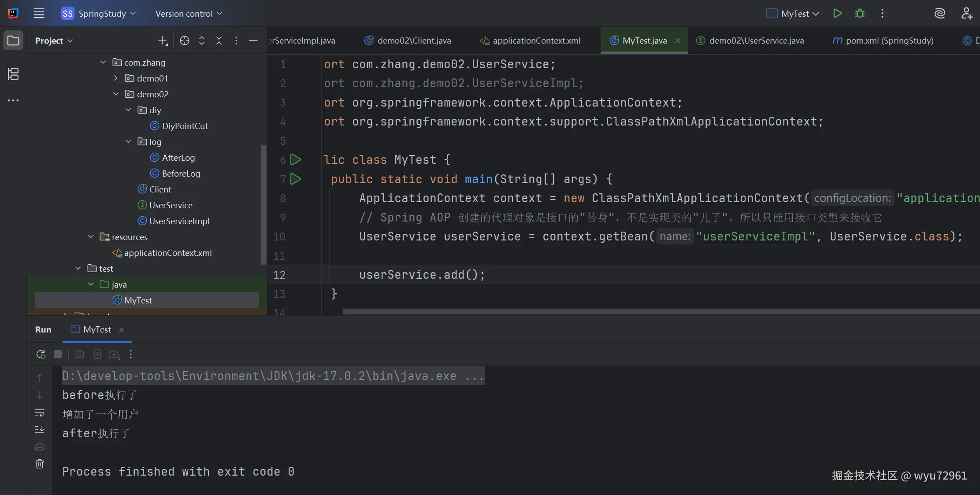Select the opened file target icon
Viewport: 980px width, 495px height.
185,41
